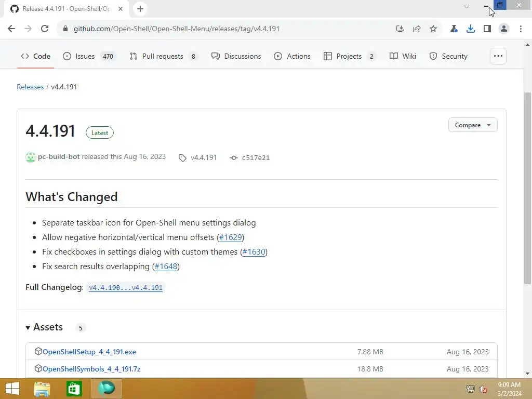532x399 pixels.
Task: Open the repository navigation overflow menu
Action: (498, 56)
